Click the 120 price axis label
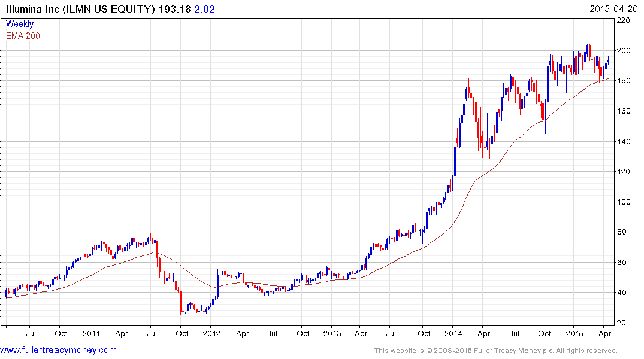This screenshot has height=359, width=644. click(x=624, y=172)
